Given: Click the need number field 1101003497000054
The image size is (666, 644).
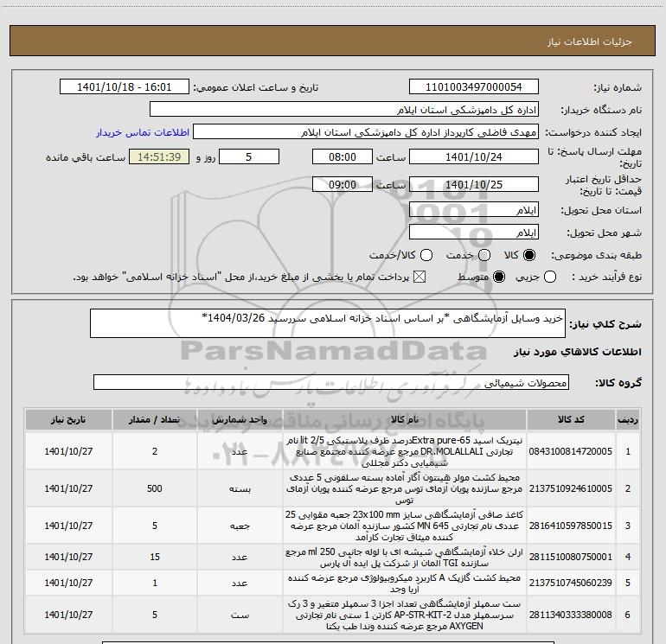Looking at the screenshot, I should (x=474, y=87).
